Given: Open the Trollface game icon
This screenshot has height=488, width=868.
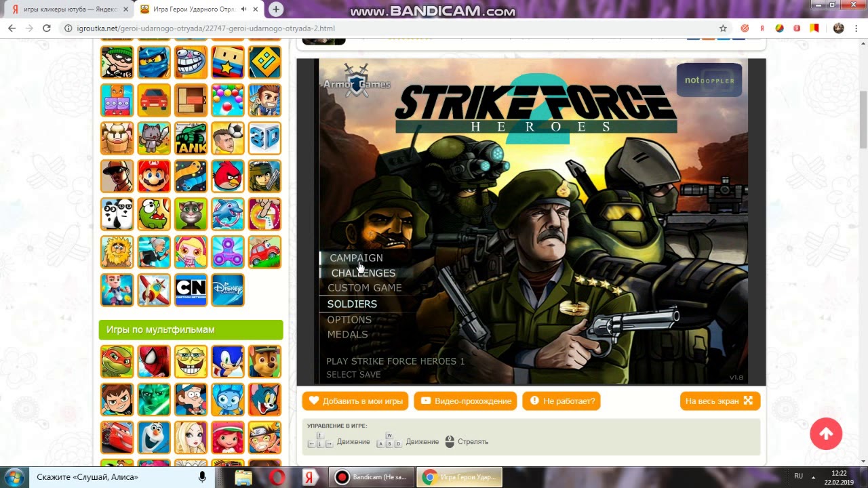Looking at the screenshot, I should [x=191, y=62].
